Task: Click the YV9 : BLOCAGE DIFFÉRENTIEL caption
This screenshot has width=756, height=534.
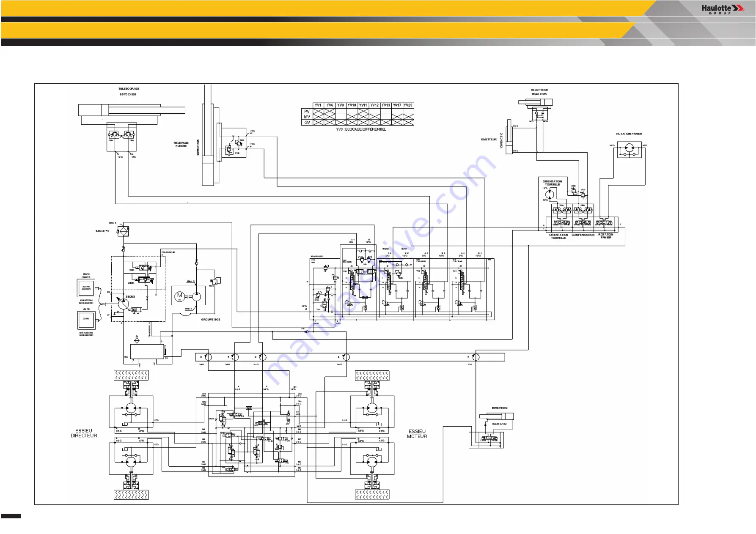Action: tap(361, 129)
